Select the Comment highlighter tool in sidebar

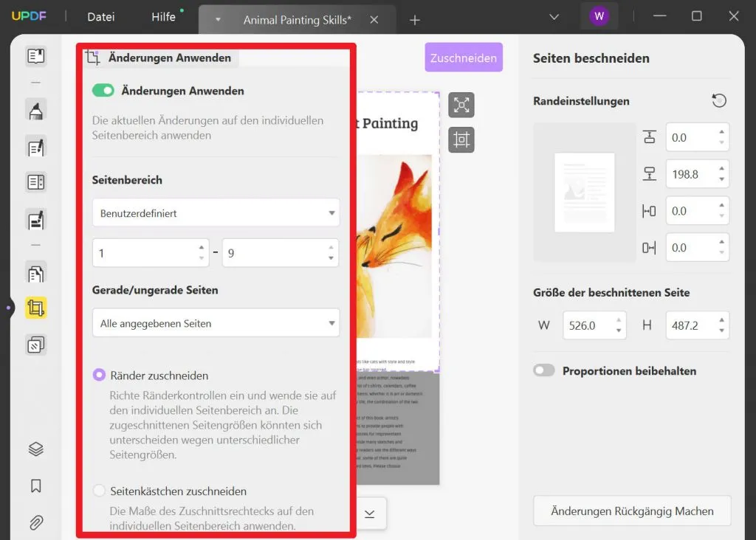point(35,110)
